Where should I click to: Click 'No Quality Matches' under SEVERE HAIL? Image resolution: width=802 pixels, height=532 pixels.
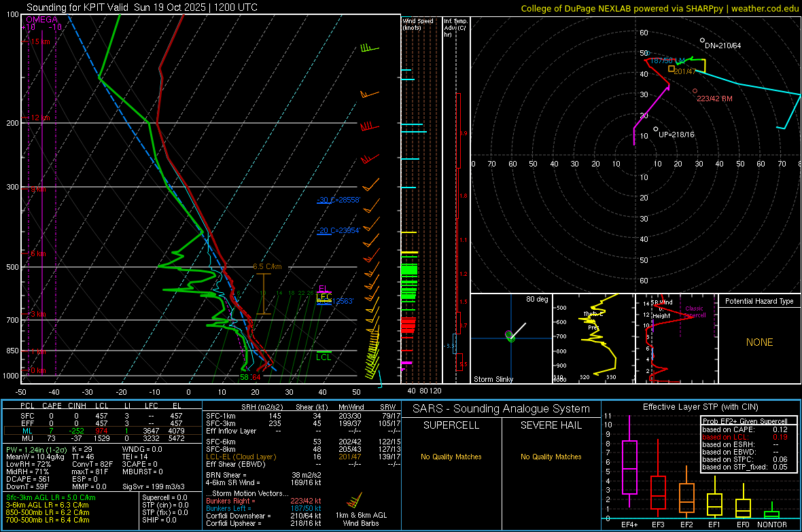point(551,457)
